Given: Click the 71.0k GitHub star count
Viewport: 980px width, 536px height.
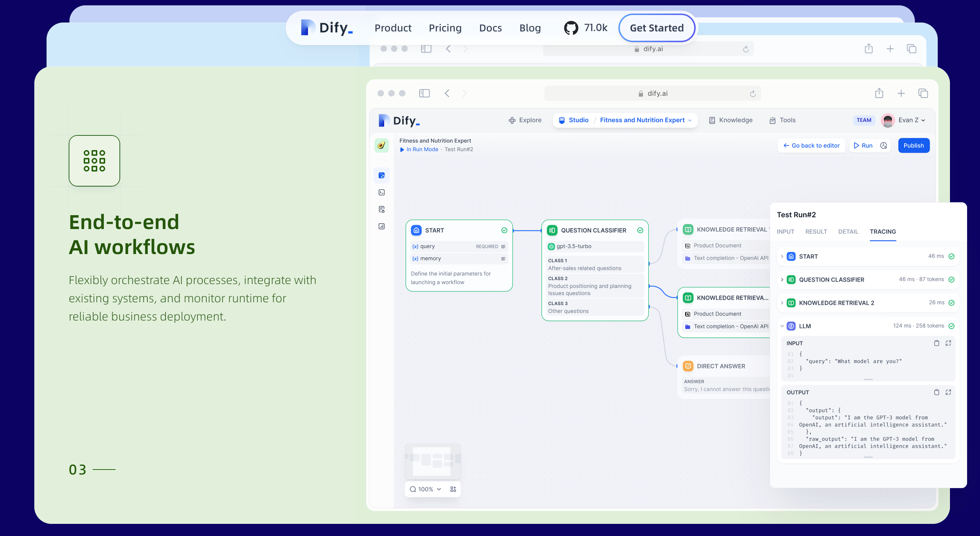Looking at the screenshot, I should pyautogui.click(x=596, y=28).
